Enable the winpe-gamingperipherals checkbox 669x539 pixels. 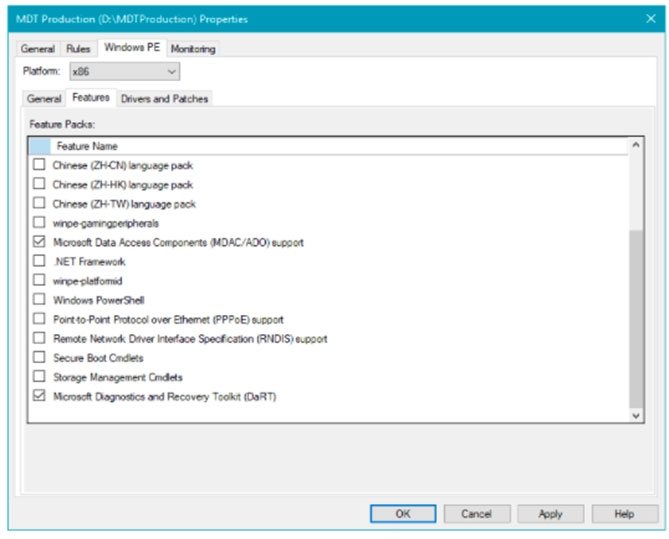(x=39, y=222)
